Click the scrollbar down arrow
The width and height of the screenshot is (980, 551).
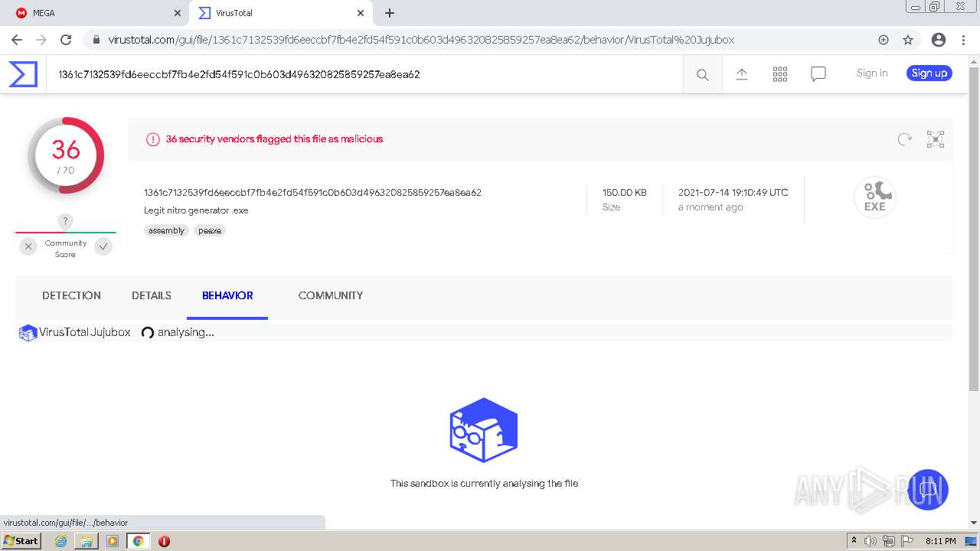[974, 523]
